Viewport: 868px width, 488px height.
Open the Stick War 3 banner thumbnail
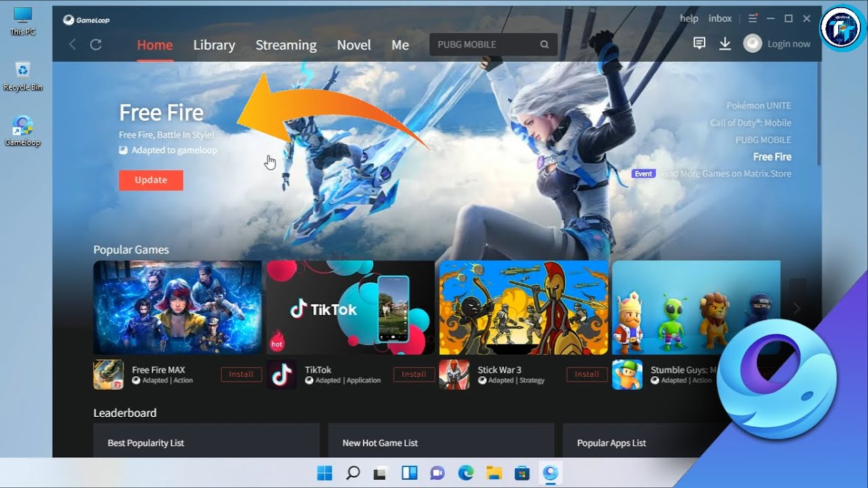(524, 308)
